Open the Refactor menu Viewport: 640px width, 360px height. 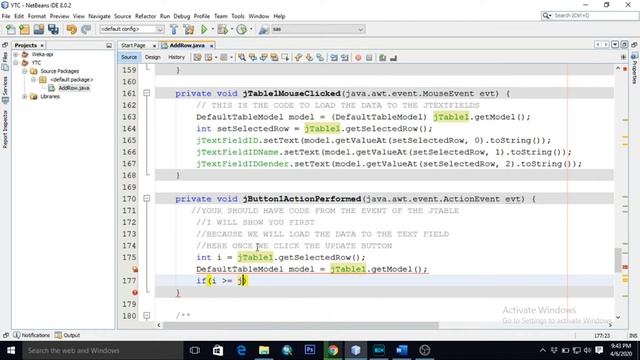click(x=145, y=16)
